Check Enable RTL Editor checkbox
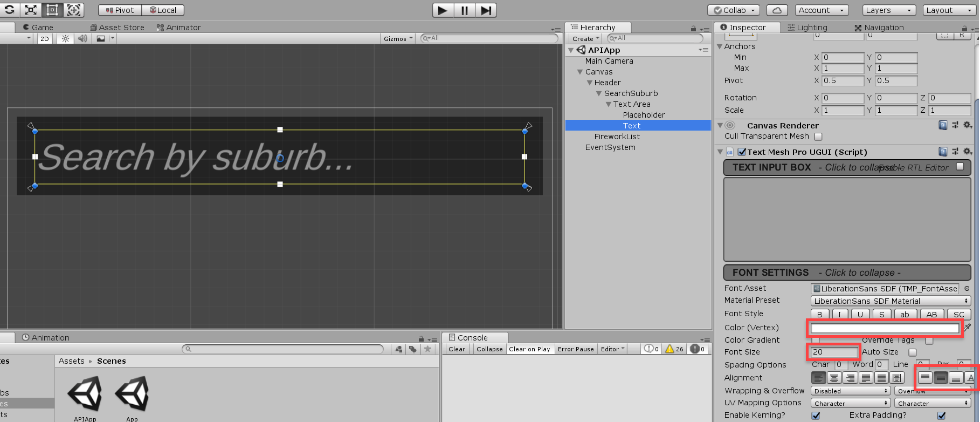Screen dimensions: 980x422 (x=960, y=167)
